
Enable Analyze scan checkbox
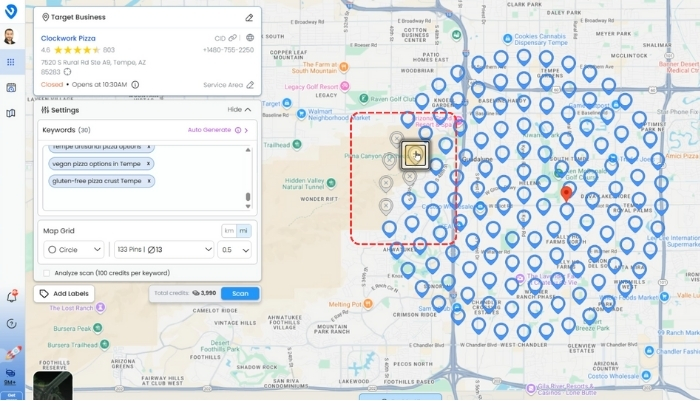click(46, 273)
